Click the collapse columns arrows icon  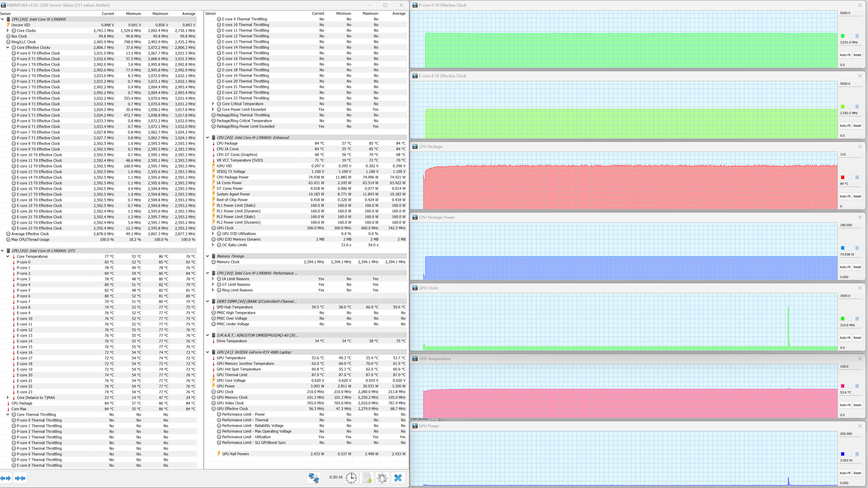20,478
